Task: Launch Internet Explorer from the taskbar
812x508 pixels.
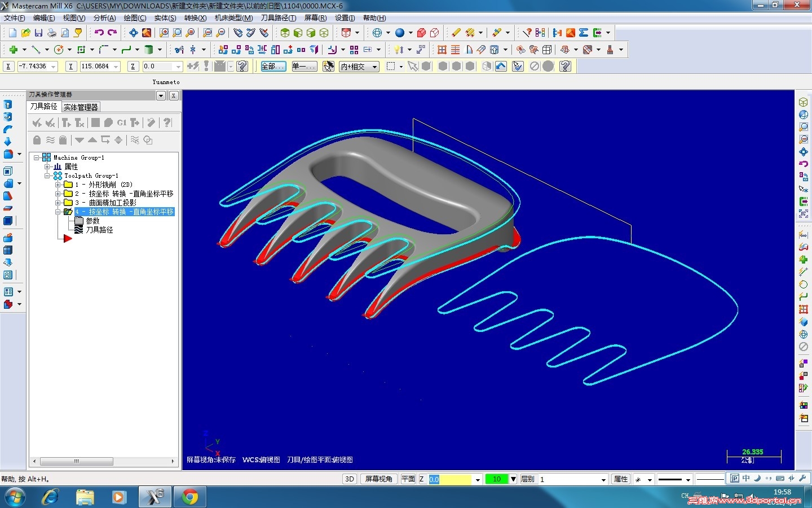Action: [x=51, y=497]
